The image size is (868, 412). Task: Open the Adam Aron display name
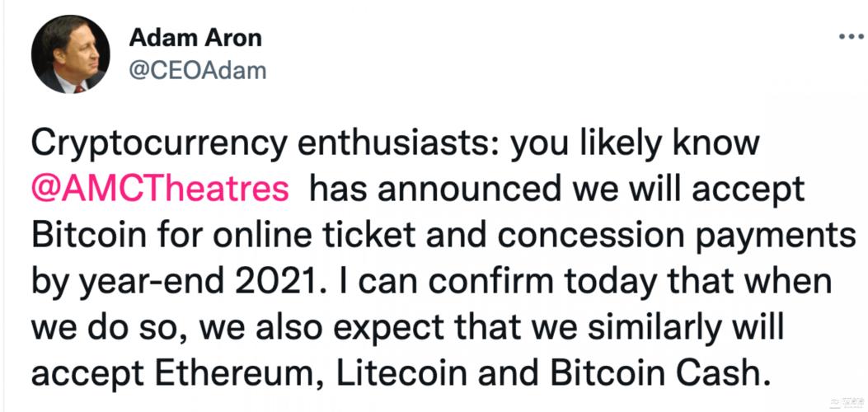coord(195,39)
